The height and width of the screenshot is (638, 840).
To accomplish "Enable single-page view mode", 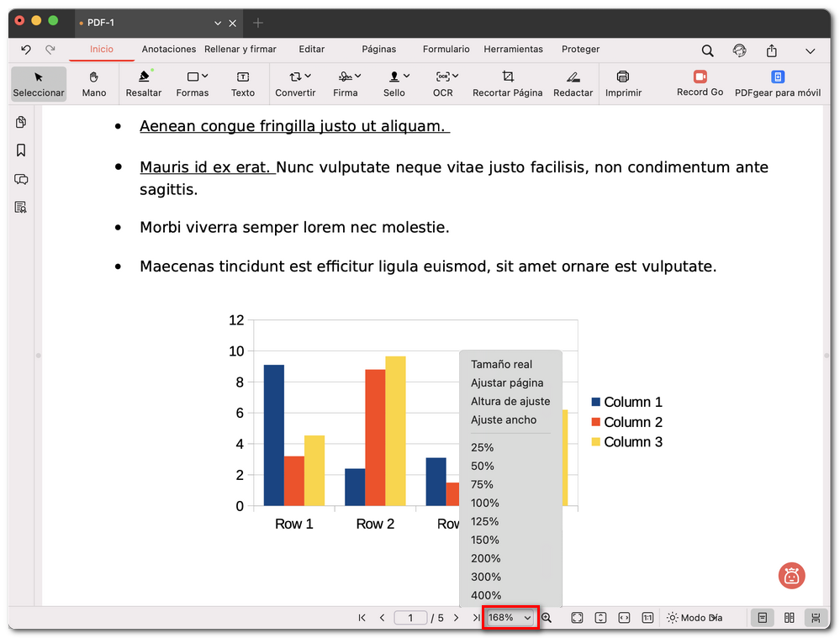I will point(762,618).
